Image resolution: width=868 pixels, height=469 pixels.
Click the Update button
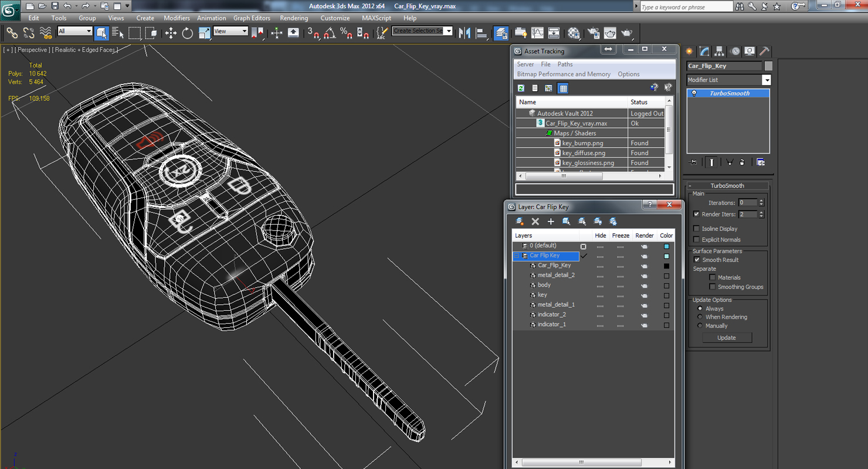(x=726, y=338)
